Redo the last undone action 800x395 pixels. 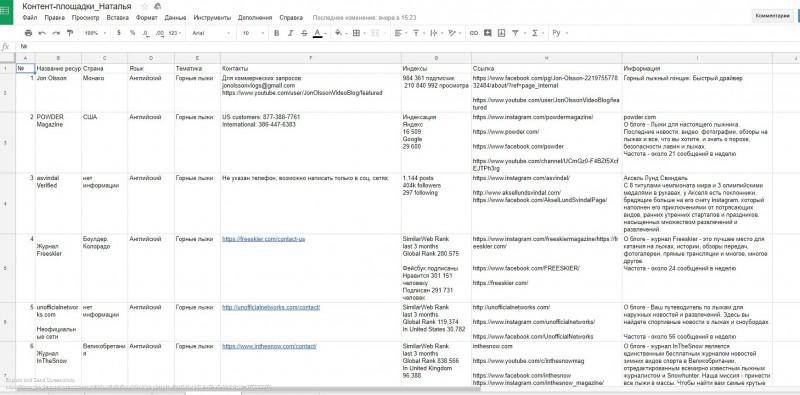[x=56, y=33]
